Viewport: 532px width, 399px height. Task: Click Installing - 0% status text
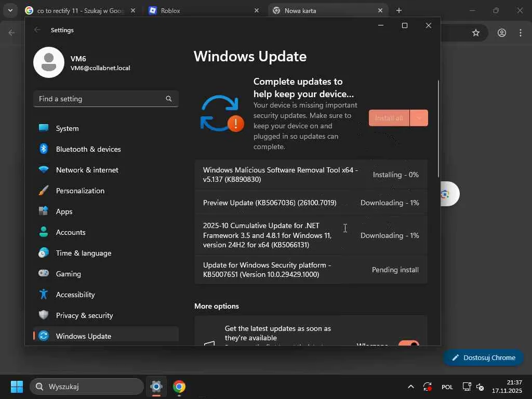coord(395,175)
